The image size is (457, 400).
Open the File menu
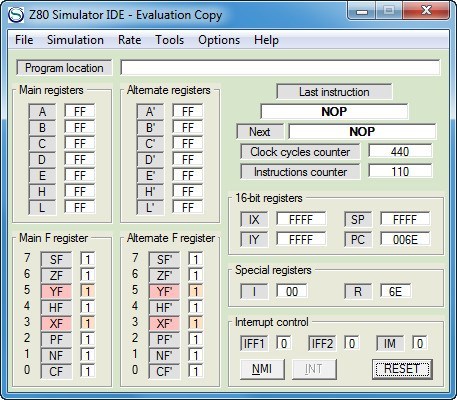coord(24,40)
